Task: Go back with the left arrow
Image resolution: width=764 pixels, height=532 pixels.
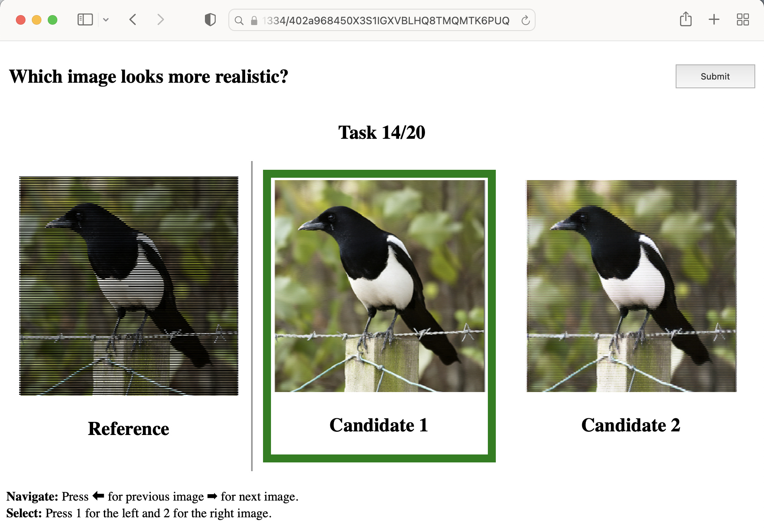Action: (133, 19)
